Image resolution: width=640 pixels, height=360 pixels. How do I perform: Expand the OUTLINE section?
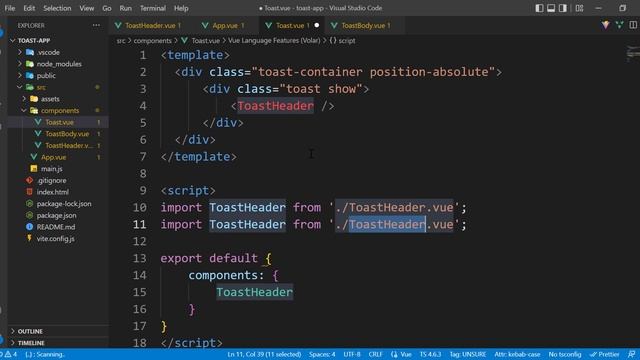tap(58, 331)
